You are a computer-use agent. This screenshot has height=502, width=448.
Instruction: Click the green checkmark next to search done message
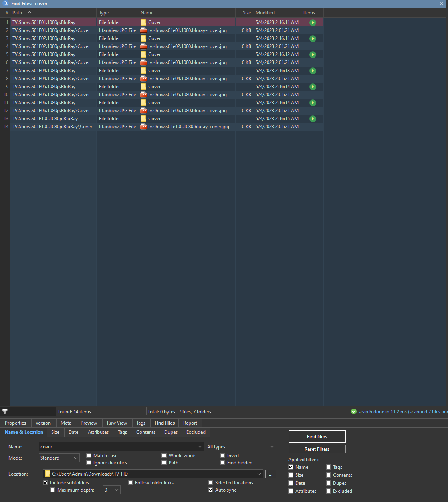(x=353, y=411)
